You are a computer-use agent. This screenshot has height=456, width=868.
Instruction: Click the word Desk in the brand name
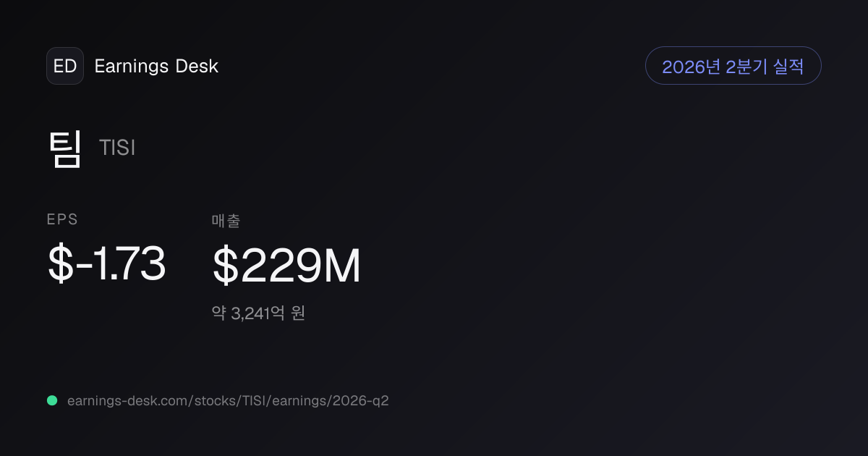[x=197, y=66]
